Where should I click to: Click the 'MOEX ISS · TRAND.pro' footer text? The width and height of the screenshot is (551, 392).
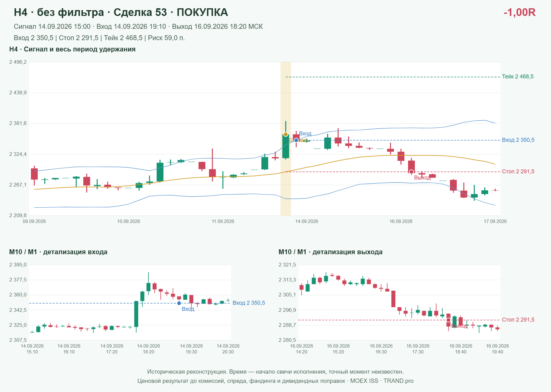382,381
